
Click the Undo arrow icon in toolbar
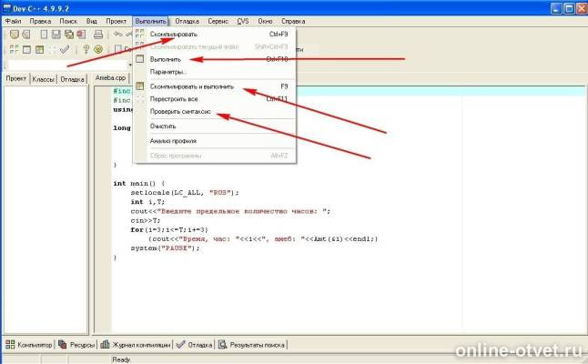(118, 35)
